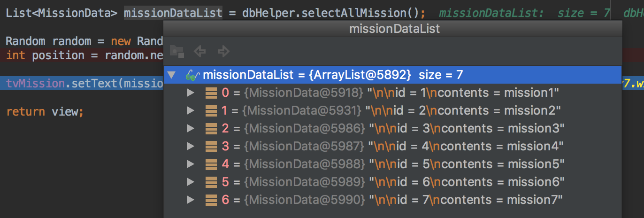Collapse the missionDataList root node

172,75
